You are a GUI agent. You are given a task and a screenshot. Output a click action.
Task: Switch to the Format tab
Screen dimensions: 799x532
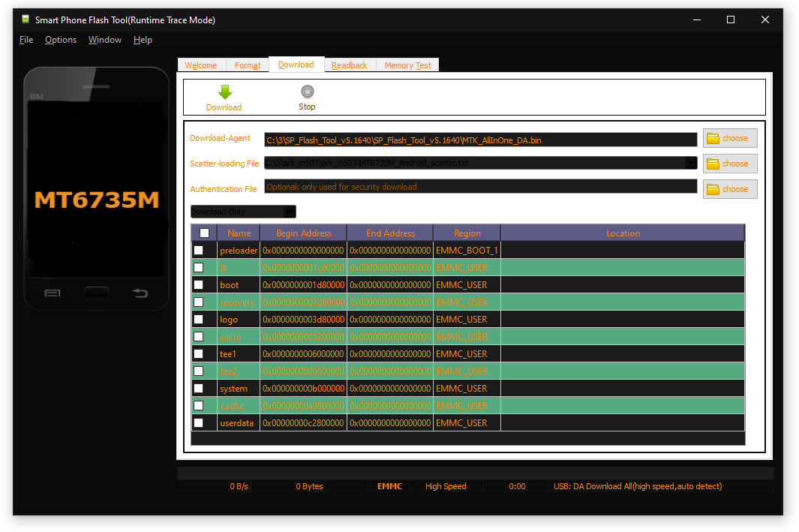pyautogui.click(x=248, y=65)
